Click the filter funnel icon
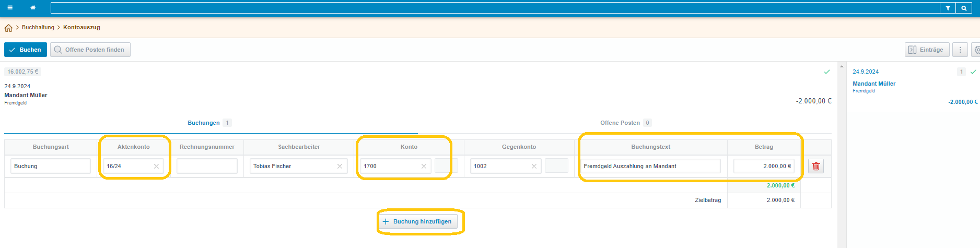Image resolution: width=980 pixels, height=248 pixels. [948, 8]
